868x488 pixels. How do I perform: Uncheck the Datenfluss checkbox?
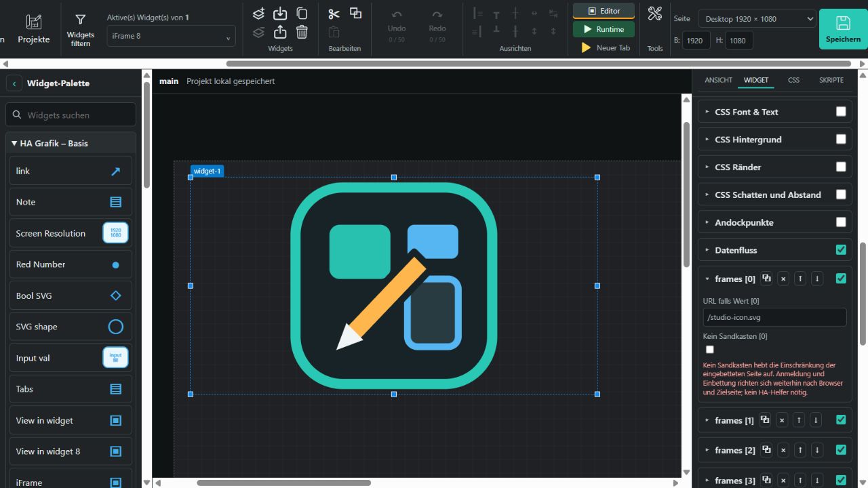pyautogui.click(x=841, y=250)
